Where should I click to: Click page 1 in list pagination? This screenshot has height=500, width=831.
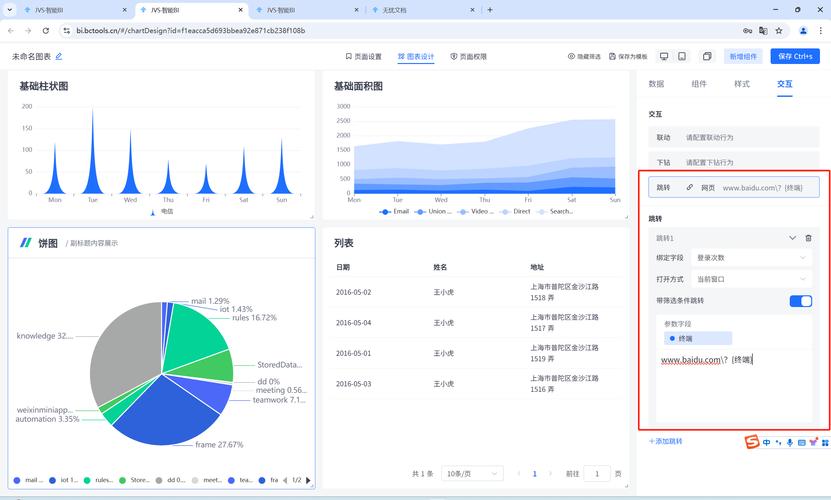pyautogui.click(x=534, y=473)
